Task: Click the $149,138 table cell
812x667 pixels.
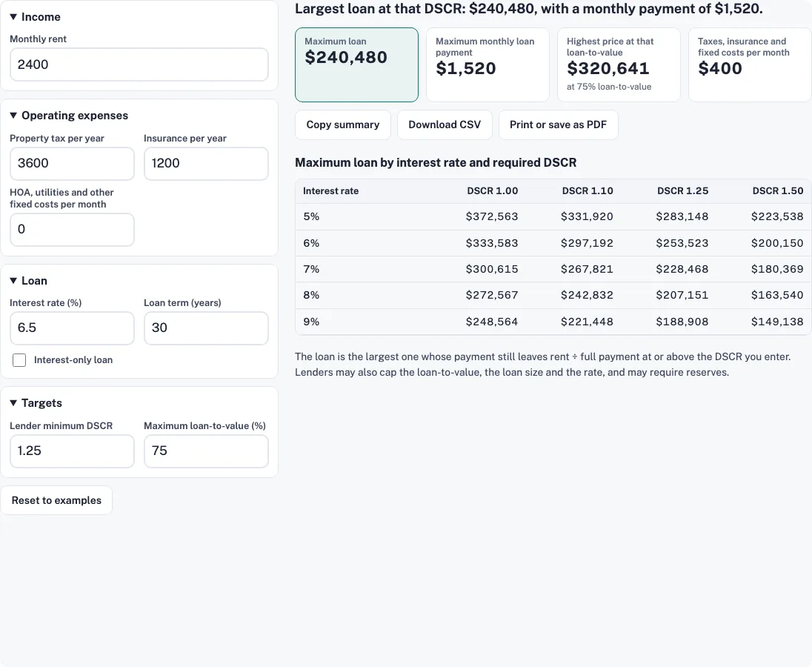Action: coord(777,322)
